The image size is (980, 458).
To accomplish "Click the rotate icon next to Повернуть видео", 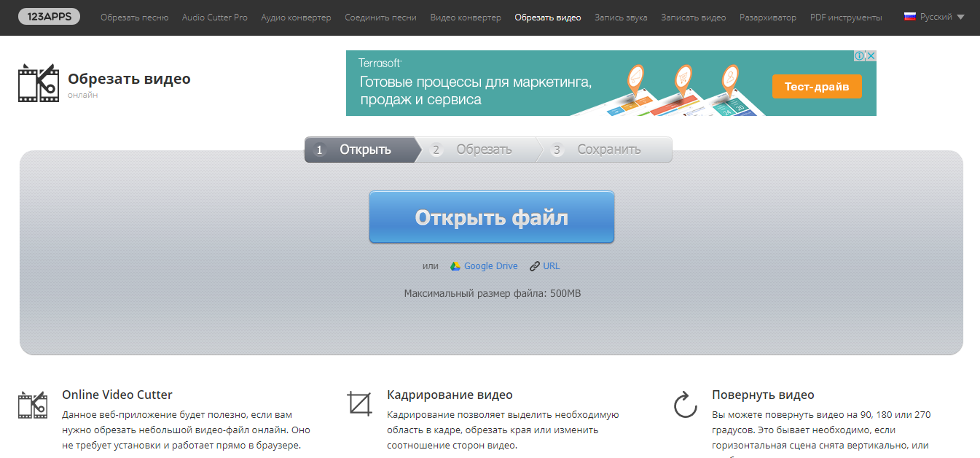I will (x=685, y=405).
